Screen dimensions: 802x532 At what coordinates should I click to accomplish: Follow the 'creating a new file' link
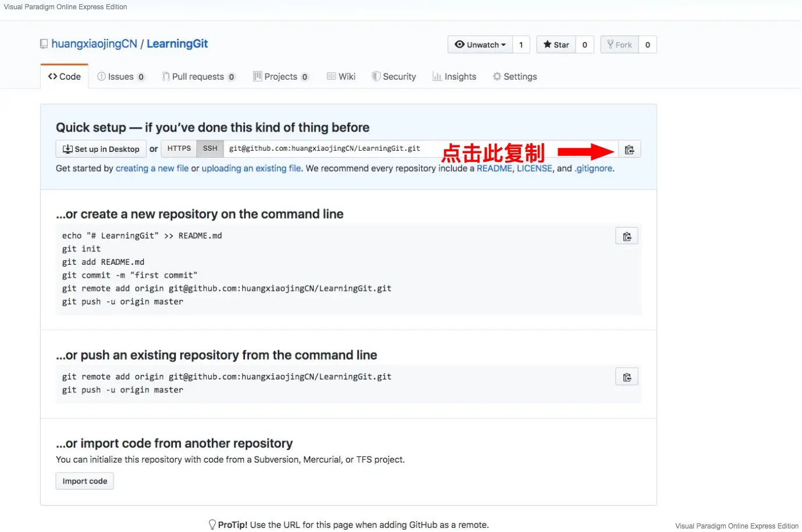click(152, 169)
